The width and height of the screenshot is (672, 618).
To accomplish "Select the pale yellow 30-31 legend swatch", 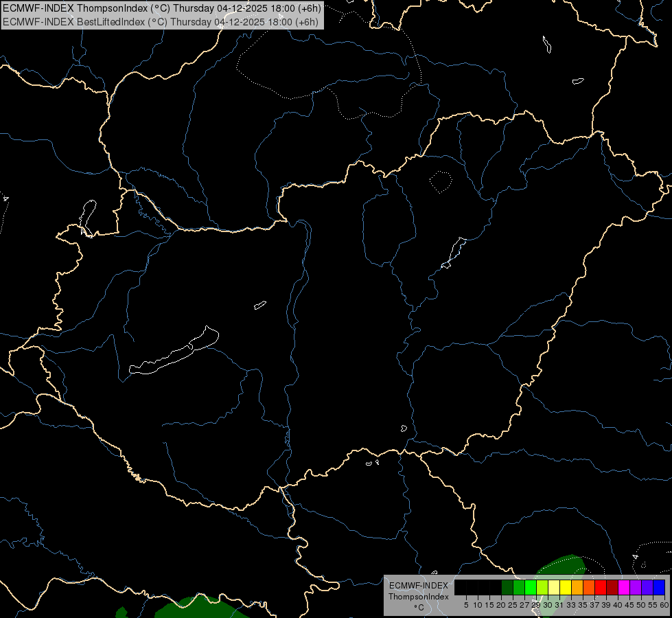I will 554,587.
